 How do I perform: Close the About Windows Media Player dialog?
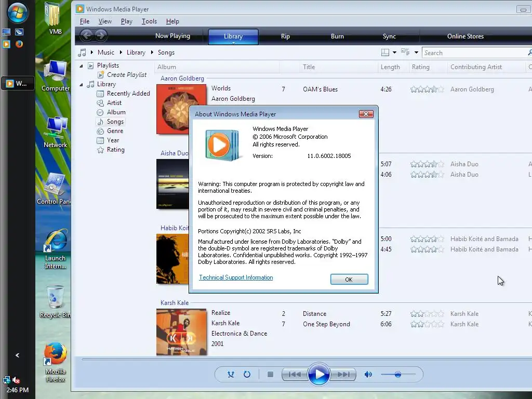366,114
